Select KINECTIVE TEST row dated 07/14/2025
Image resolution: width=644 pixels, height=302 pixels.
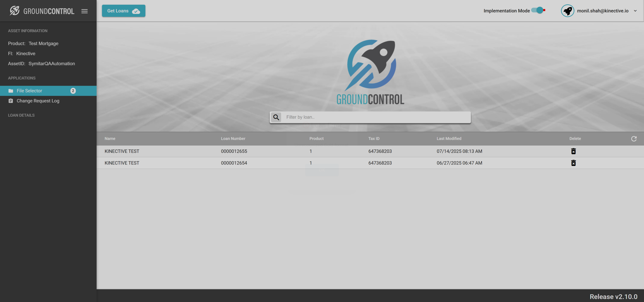pyautogui.click(x=122, y=151)
